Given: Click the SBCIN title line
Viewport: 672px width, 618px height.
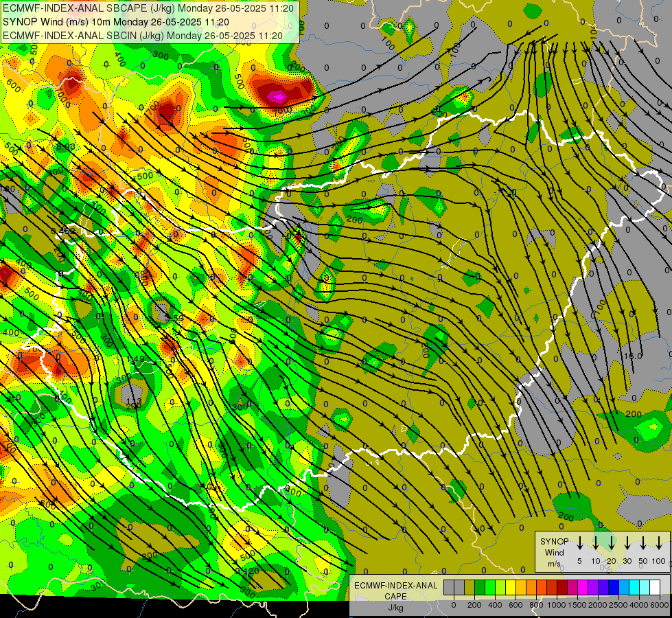Looking at the screenshot, I should [143, 36].
